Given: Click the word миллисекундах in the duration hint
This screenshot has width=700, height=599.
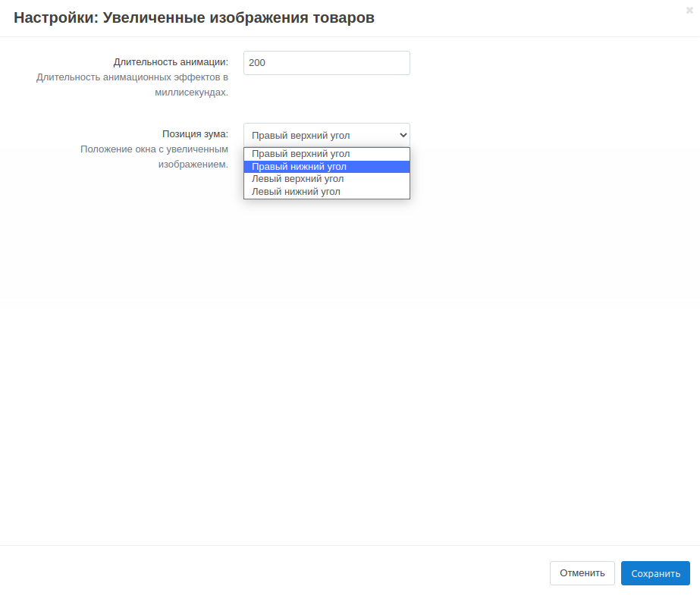Looking at the screenshot, I should tap(191, 93).
